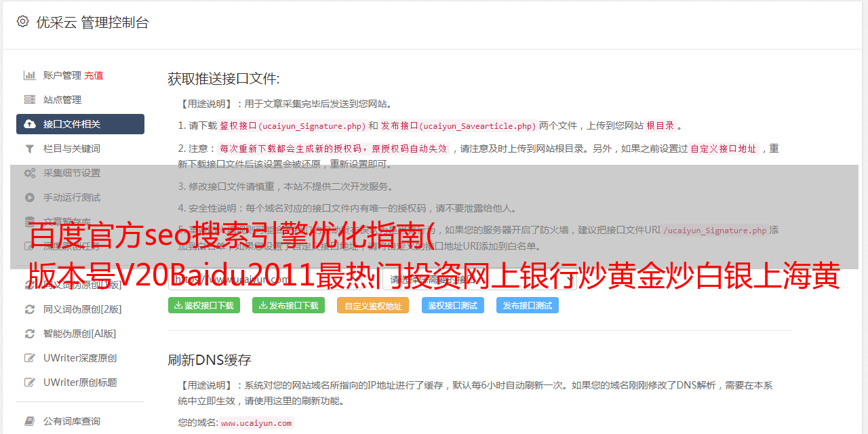Click the edit icon beside UWriter深度原创
The height and width of the screenshot is (434, 868).
tap(30, 358)
